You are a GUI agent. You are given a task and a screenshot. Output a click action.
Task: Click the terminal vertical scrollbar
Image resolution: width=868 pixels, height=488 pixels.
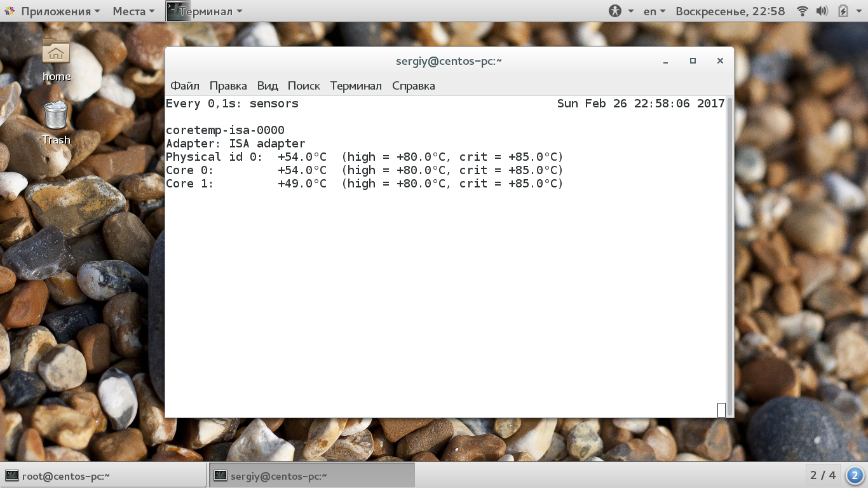[730, 257]
